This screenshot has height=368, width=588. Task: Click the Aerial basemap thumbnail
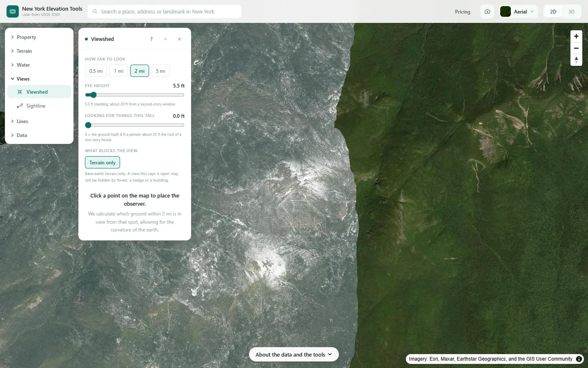[x=506, y=11]
